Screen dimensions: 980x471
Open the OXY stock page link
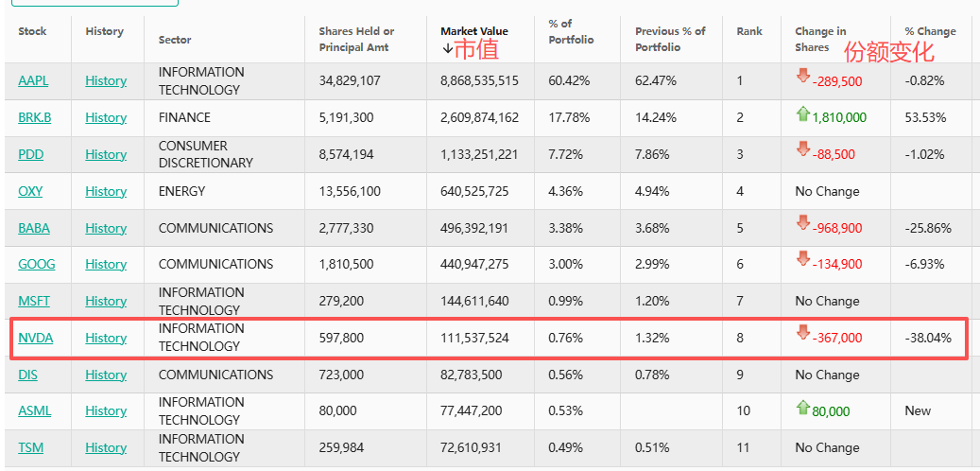pos(30,191)
